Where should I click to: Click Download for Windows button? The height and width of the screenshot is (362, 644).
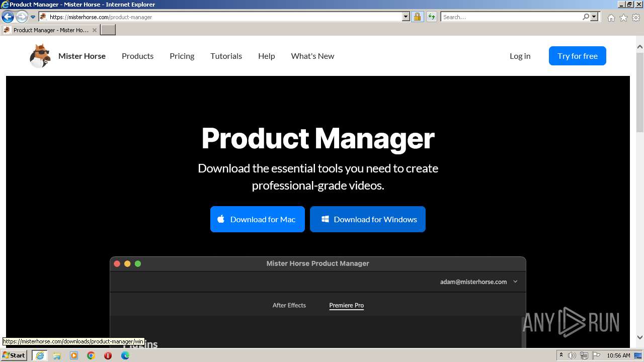[x=367, y=219]
